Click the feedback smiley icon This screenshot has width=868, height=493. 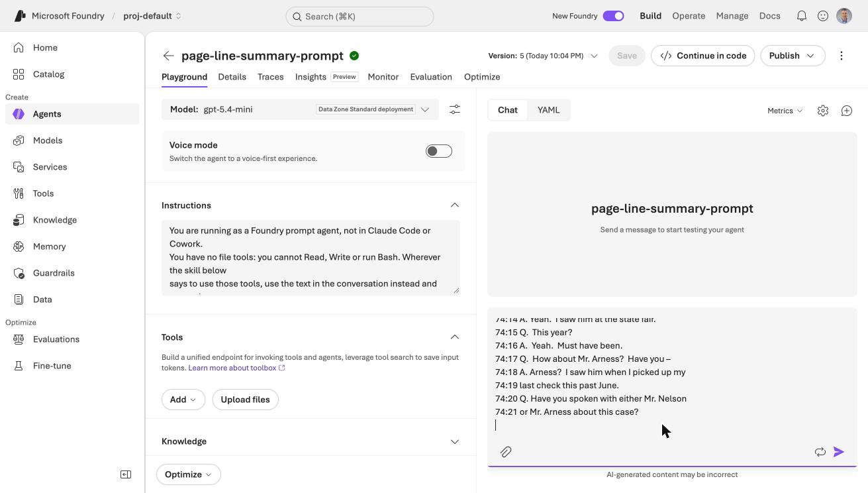coord(822,16)
